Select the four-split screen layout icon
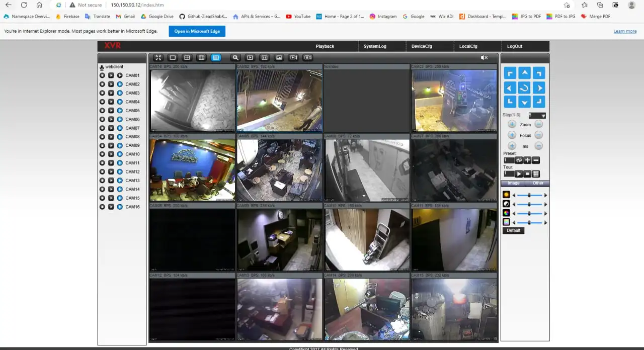The height and width of the screenshot is (350, 644). click(187, 57)
